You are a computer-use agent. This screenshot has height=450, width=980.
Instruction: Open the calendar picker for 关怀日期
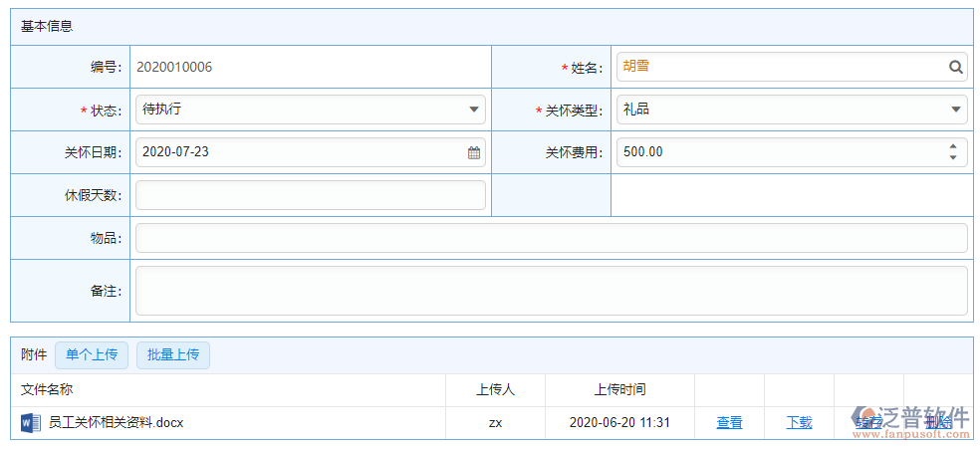pos(474,153)
